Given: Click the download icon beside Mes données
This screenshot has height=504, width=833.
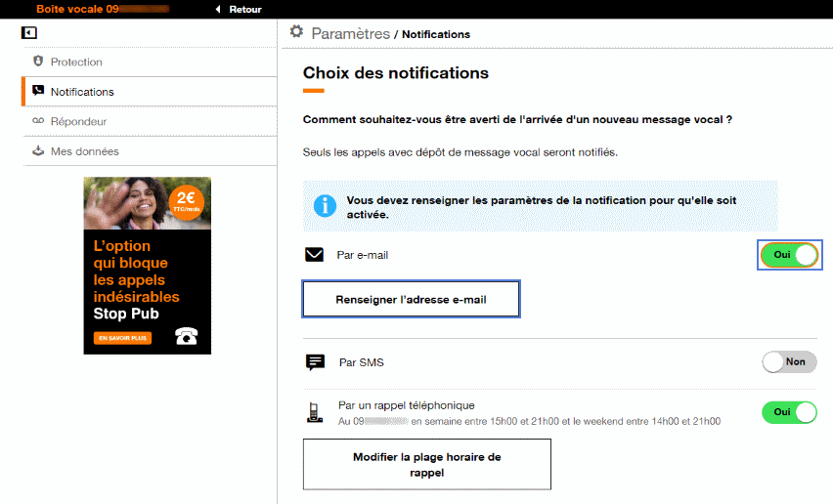Looking at the screenshot, I should point(38,151).
